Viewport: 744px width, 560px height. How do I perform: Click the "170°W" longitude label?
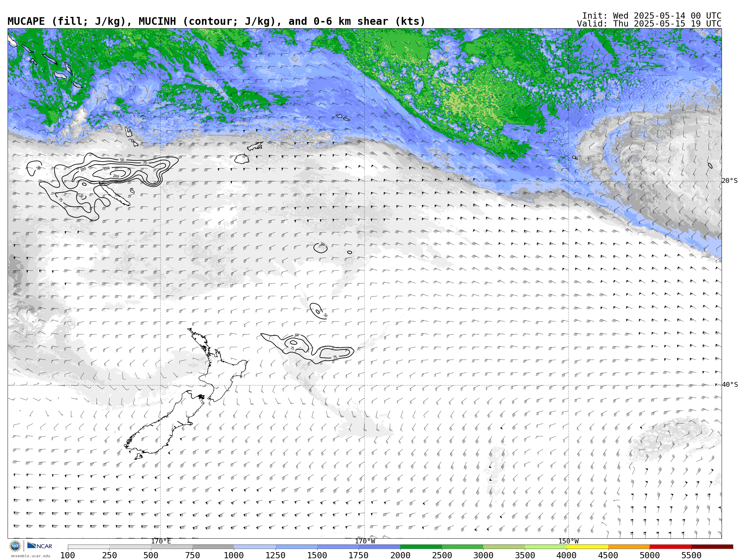point(365,541)
